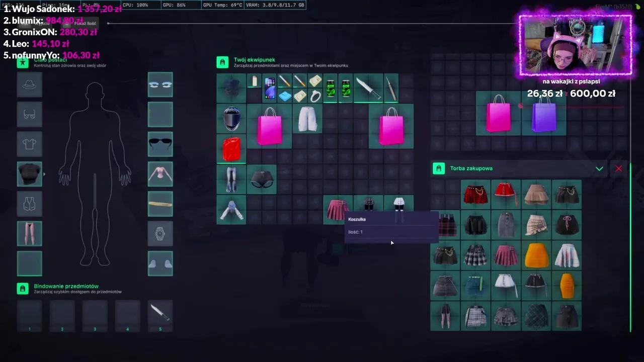Pick the pastel tie-dye flared skirt
The image size is (644, 362).
pos(567,255)
